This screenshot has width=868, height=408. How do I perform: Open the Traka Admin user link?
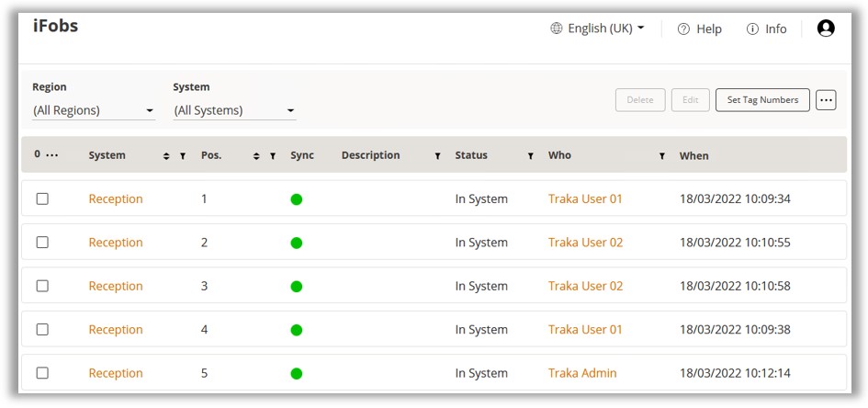(x=582, y=373)
